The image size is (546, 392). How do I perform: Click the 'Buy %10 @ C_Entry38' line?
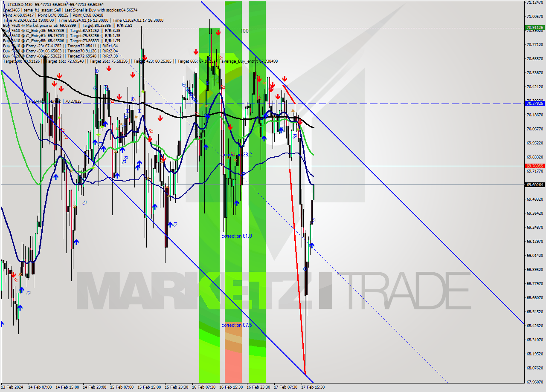[61, 31]
